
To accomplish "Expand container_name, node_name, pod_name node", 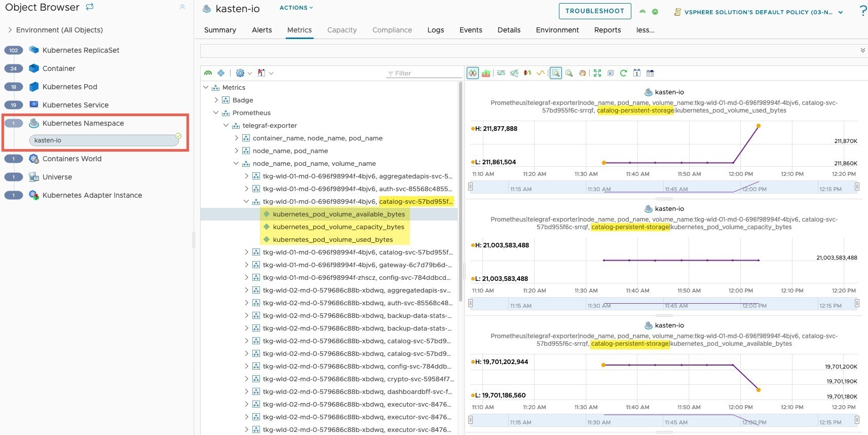I will 237,138.
